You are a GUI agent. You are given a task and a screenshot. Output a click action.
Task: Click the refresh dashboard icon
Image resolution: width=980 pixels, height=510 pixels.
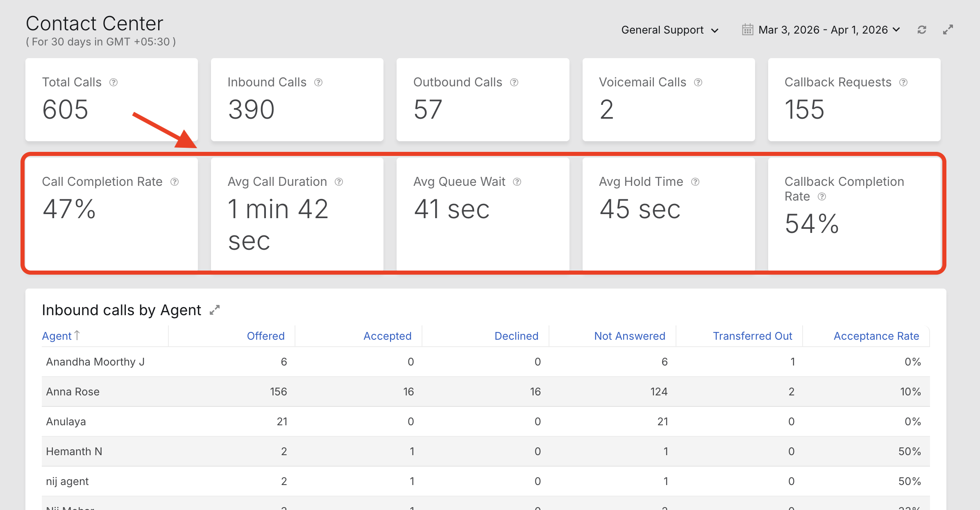tap(922, 30)
